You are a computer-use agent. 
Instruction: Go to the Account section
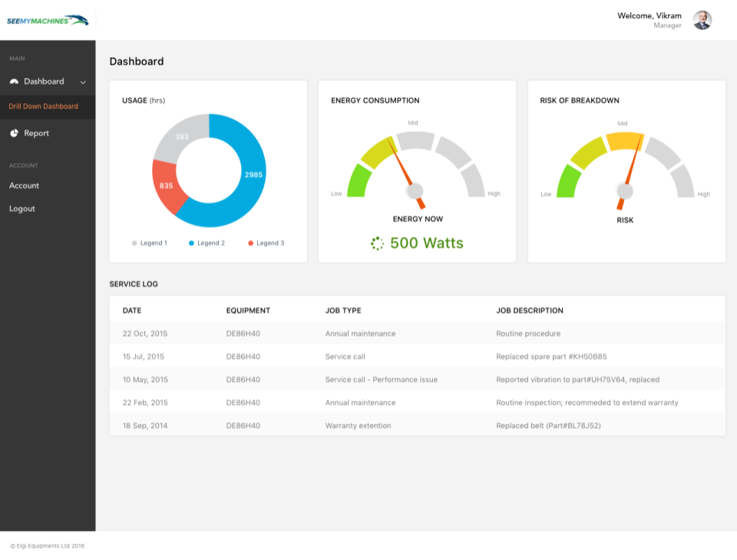(x=24, y=185)
